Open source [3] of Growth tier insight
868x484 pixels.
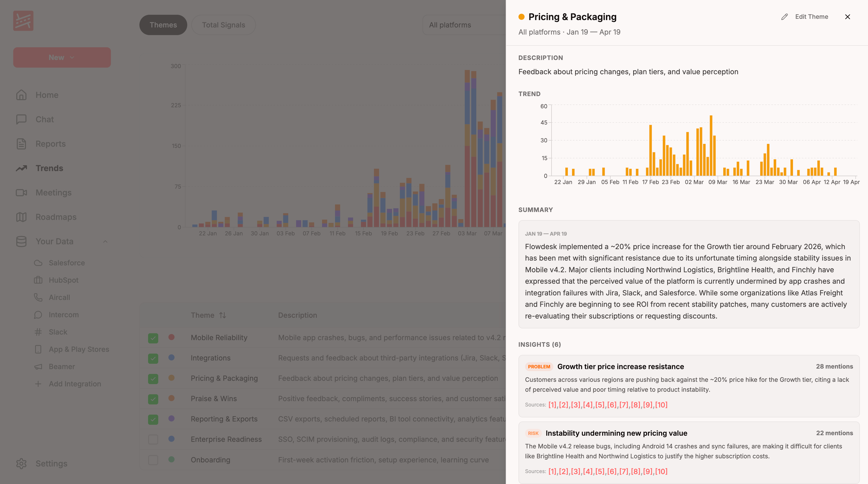(576, 405)
